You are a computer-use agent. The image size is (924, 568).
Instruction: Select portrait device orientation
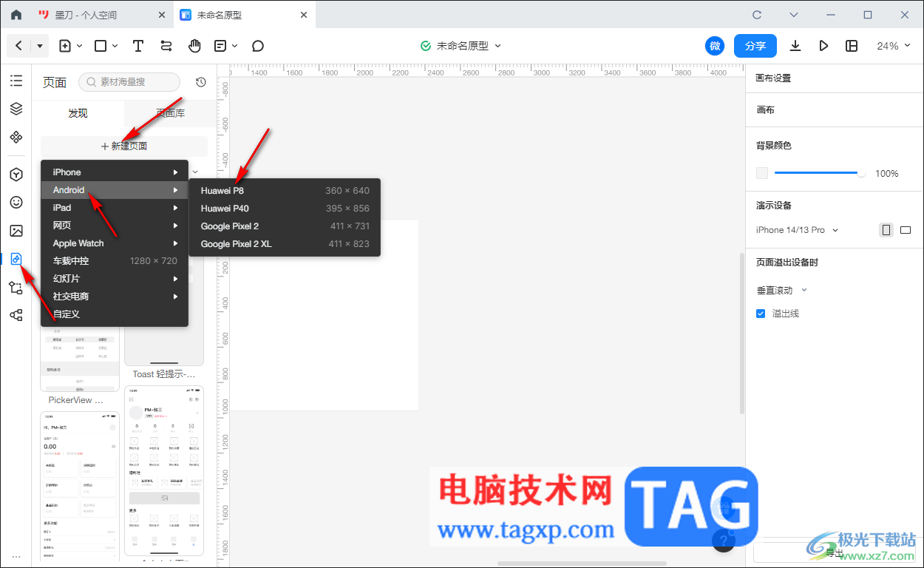click(x=886, y=230)
